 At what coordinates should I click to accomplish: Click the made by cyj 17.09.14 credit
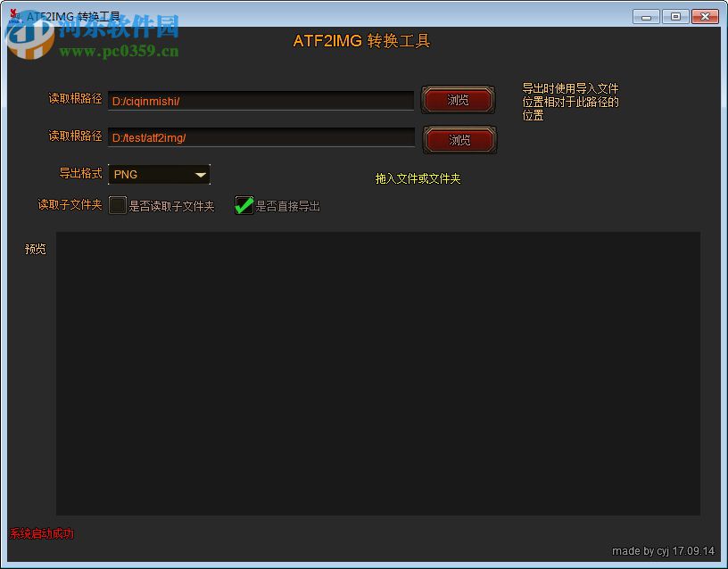pos(664,551)
